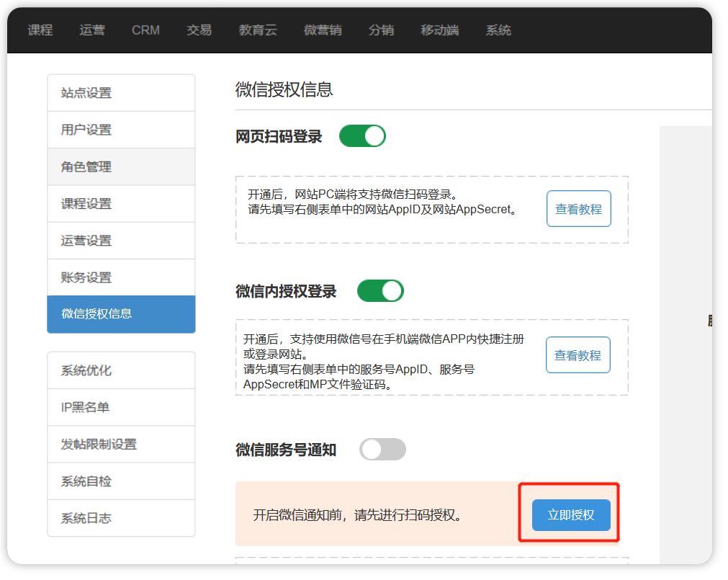Open the 交易 navigation item
Viewport: 728px width, 580px height.
coord(199,30)
